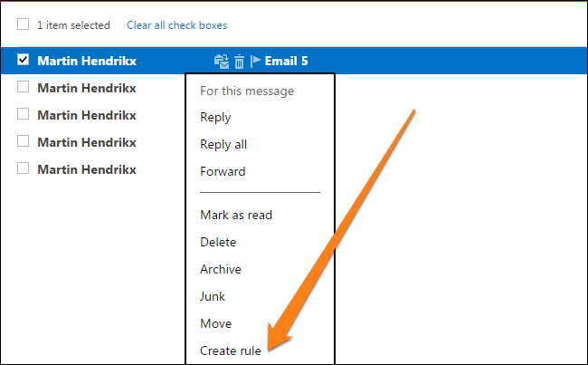Mark message as Junk via the menu
588x365 pixels.
[213, 296]
